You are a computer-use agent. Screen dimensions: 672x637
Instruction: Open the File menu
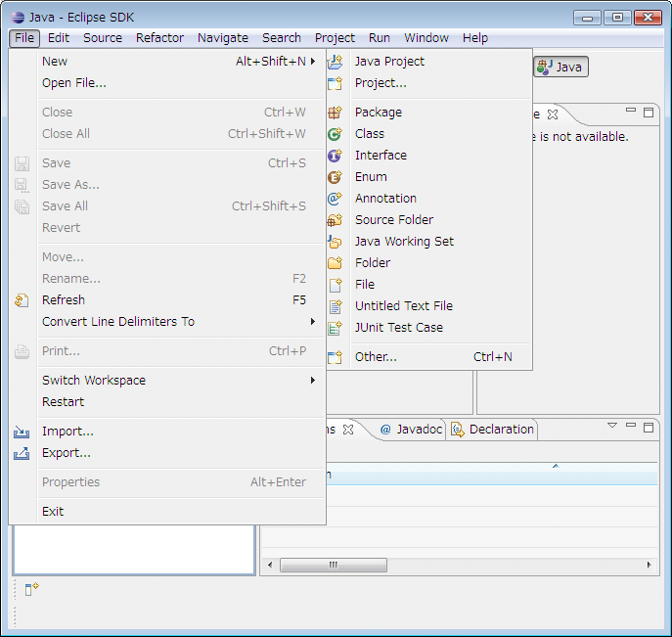pyautogui.click(x=24, y=38)
